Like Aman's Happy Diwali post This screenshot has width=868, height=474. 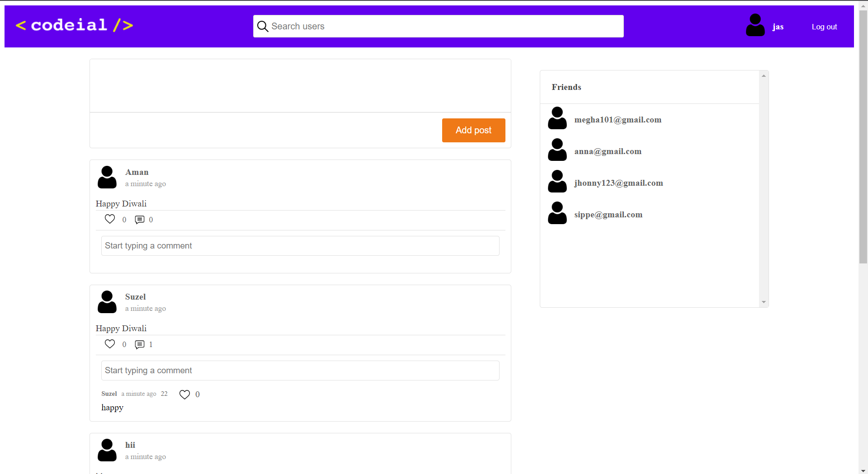coord(110,219)
